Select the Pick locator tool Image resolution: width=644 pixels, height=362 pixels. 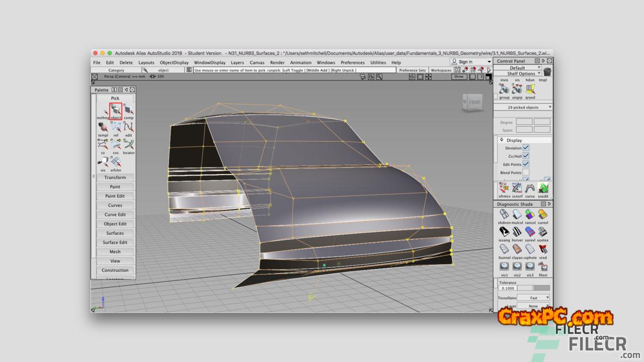point(128,145)
